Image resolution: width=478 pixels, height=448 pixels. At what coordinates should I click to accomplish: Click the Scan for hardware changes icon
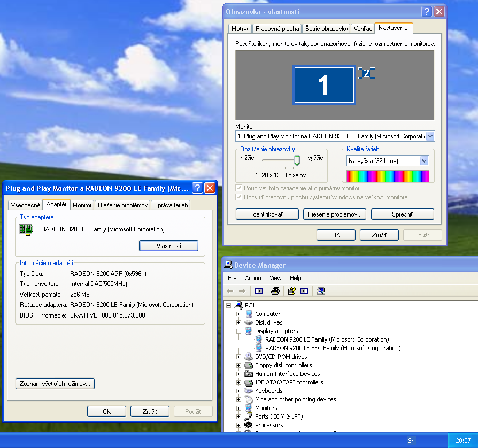coord(320,291)
